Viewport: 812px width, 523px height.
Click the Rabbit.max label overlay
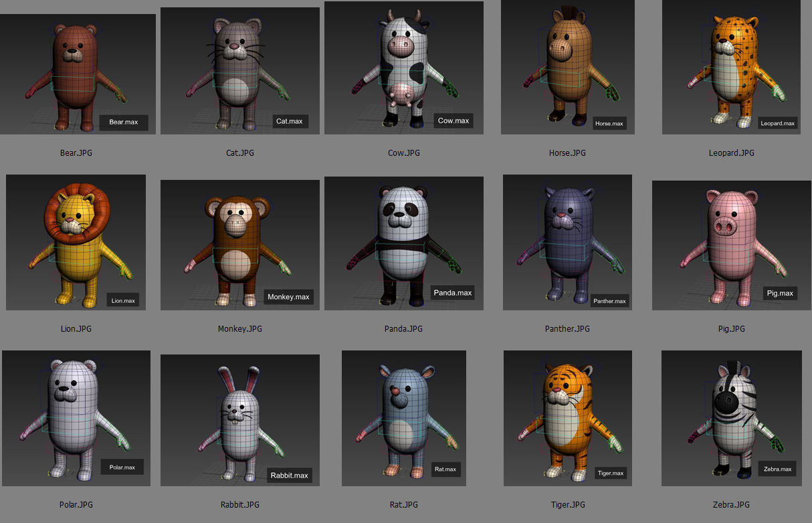pos(290,476)
